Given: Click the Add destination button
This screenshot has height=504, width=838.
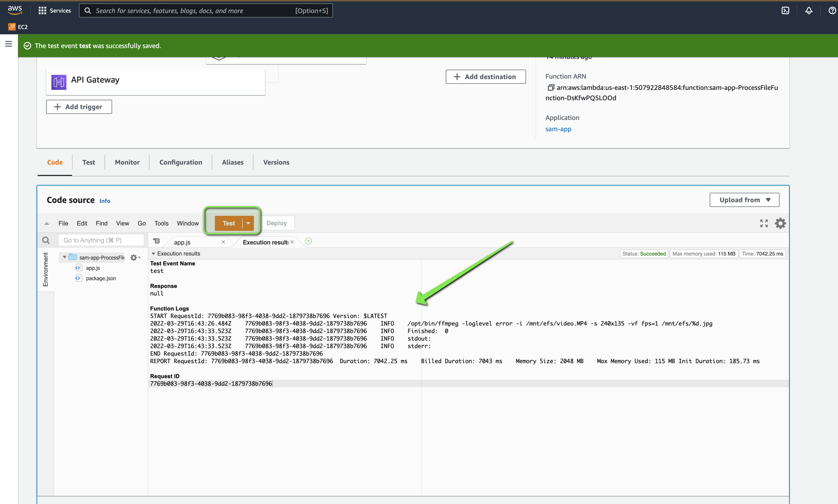Looking at the screenshot, I should click(486, 77).
